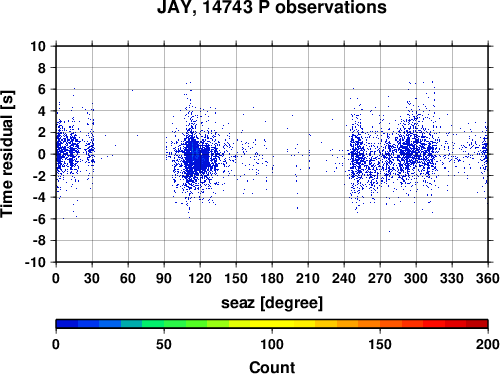Click the y-axis tick label '10'
The image size is (500, 374).
coord(38,46)
